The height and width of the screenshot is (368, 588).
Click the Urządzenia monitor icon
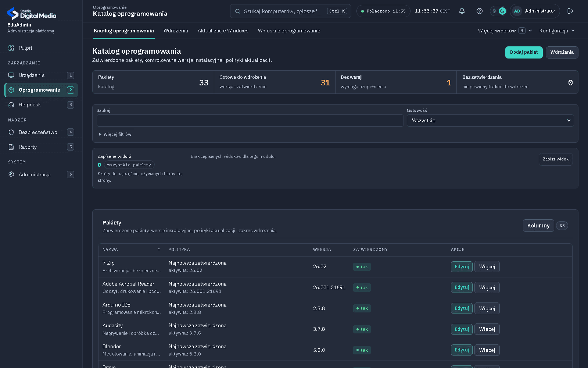[11, 75]
